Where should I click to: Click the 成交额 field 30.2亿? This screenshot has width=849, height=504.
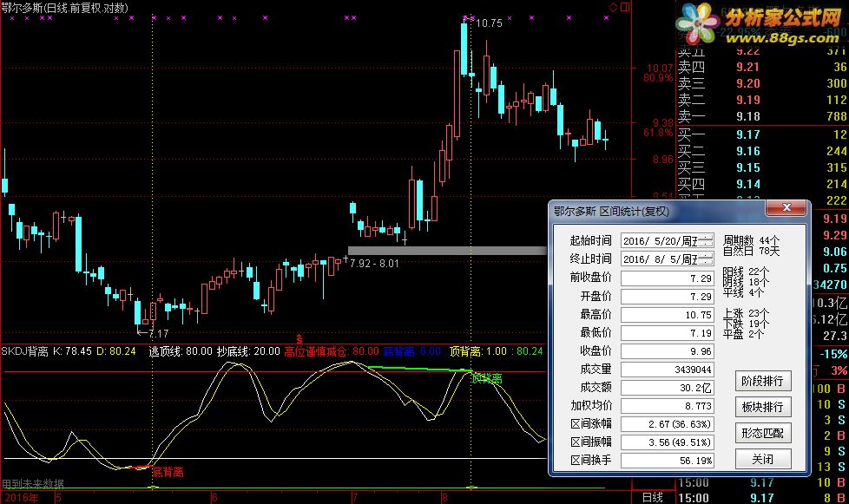point(667,388)
